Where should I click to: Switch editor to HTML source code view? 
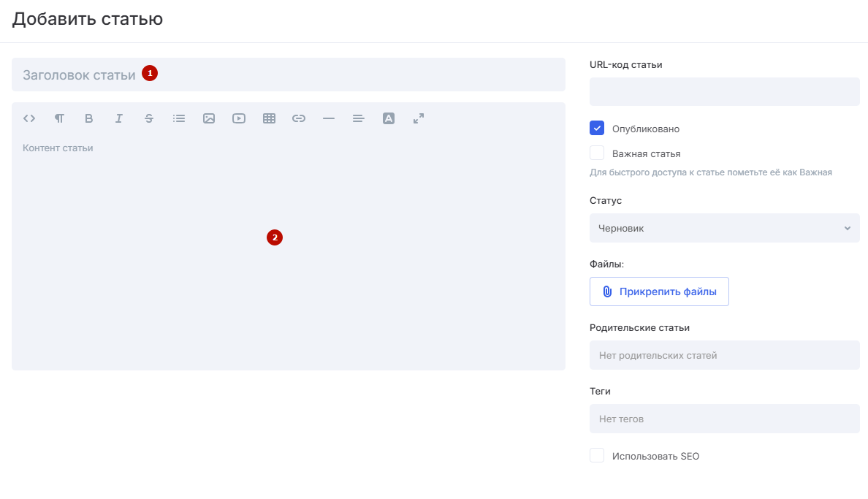point(29,118)
